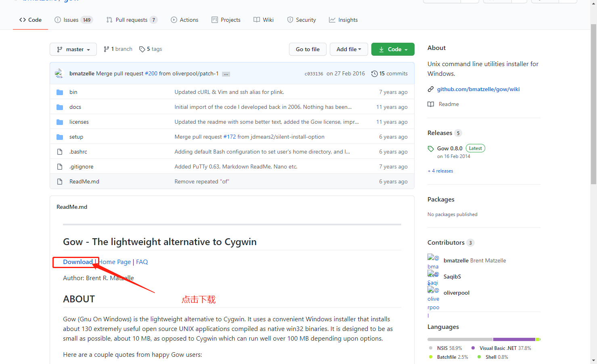The width and height of the screenshot is (597, 364).
Task: Click the Visual Basic .NET 37.8% entry
Action: 501,348
